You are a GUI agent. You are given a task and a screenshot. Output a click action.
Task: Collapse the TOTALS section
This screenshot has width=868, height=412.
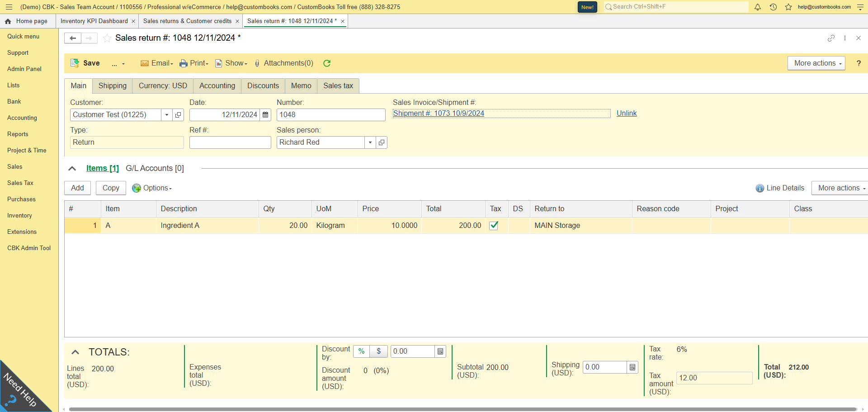(x=75, y=352)
